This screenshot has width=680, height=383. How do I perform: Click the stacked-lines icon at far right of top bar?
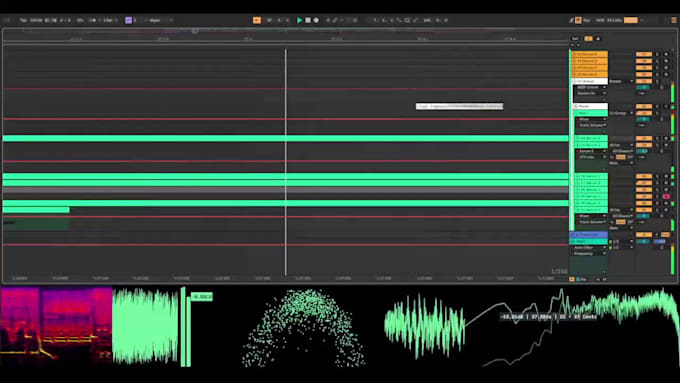click(x=674, y=20)
